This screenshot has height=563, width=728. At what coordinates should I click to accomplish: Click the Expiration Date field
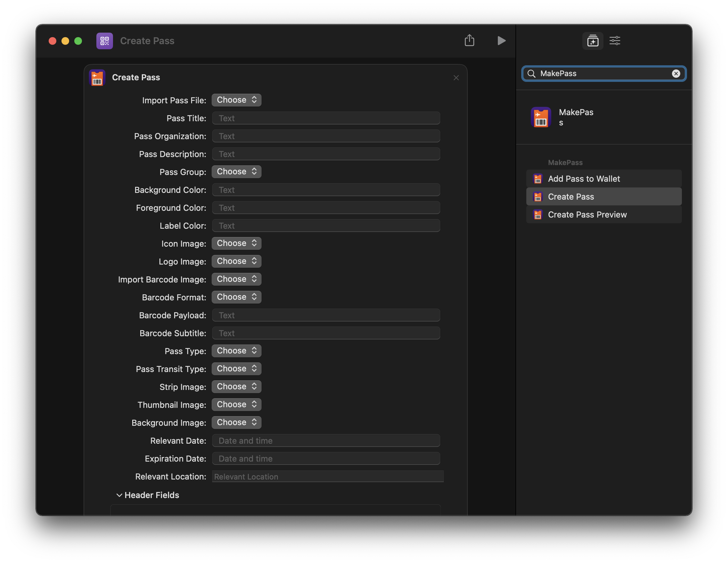[326, 458]
